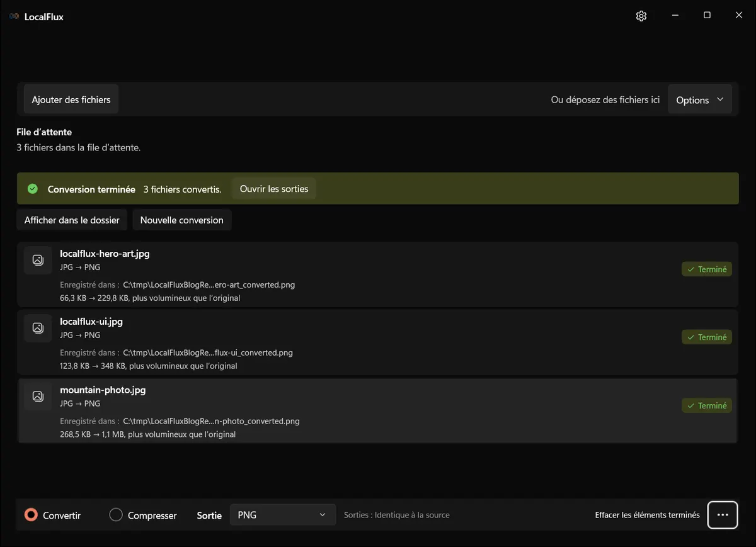Click the 'File d'attente' heading
Screen dimensions: 756x547
[44, 132]
